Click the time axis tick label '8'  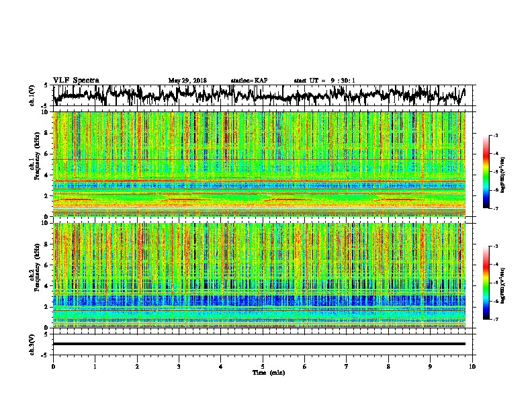coord(388,367)
